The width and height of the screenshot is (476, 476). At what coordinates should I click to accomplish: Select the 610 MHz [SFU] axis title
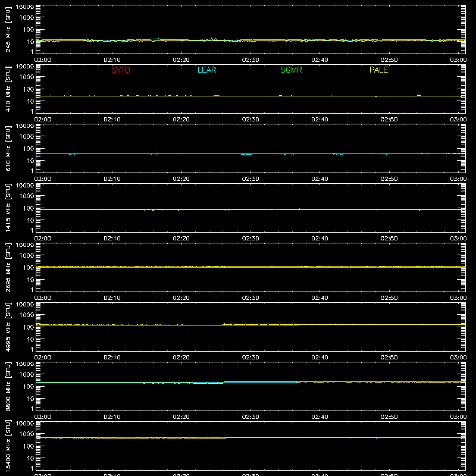click(x=8, y=148)
